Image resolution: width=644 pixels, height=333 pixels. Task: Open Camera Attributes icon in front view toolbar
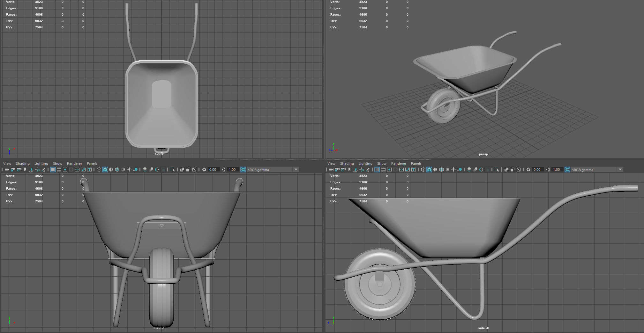point(19,170)
